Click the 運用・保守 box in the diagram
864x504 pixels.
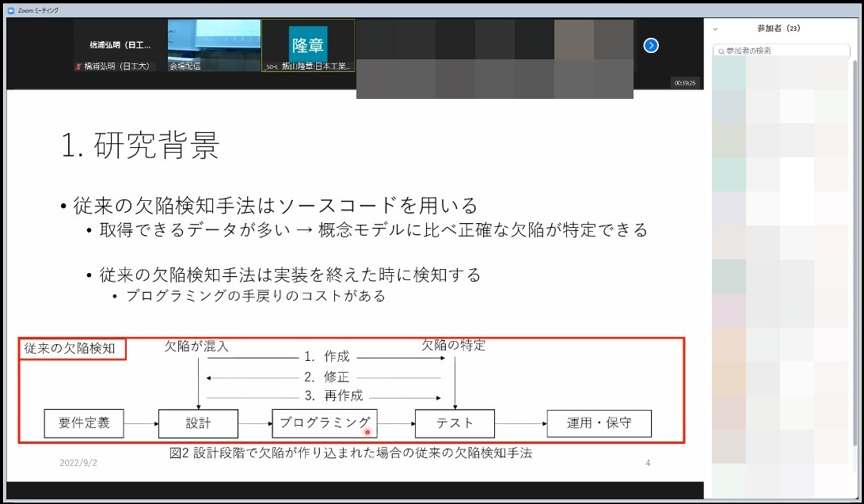point(599,423)
